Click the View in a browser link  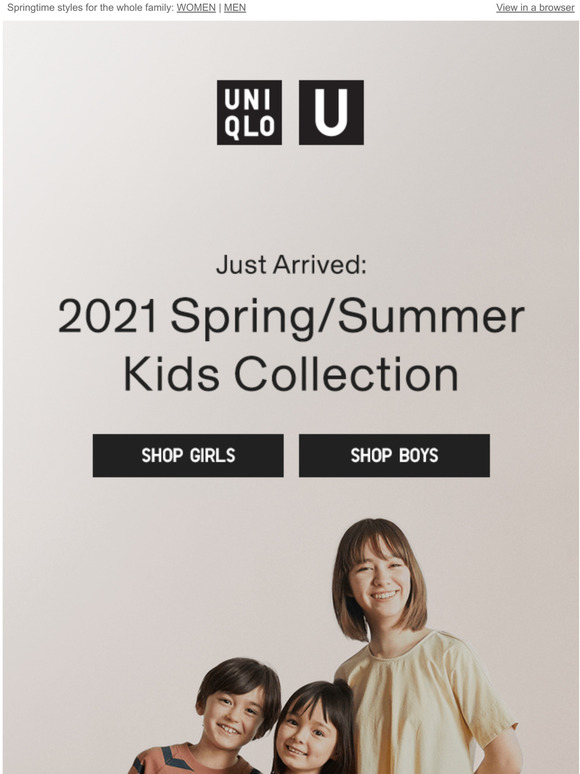(535, 8)
